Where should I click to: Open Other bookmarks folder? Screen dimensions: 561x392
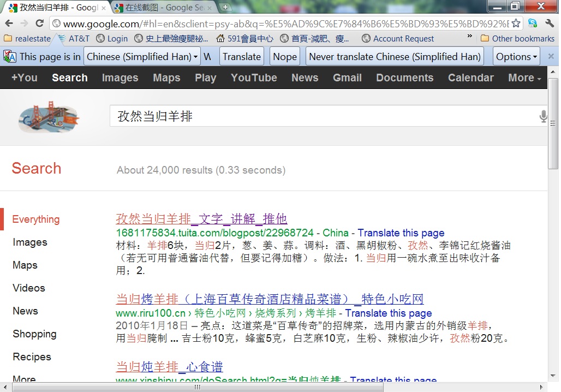click(x=518, y=38)
